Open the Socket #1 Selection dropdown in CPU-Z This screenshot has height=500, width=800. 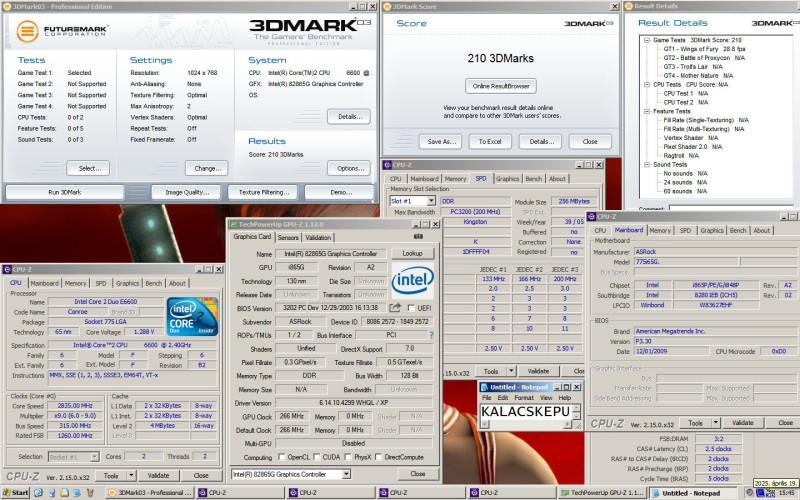pyautogui.click(x=94, y=457)
